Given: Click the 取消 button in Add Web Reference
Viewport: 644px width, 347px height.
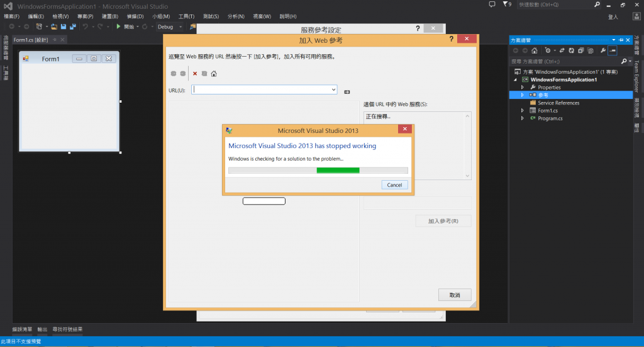Looking at the screenshot, I should [x=455, y=295].
